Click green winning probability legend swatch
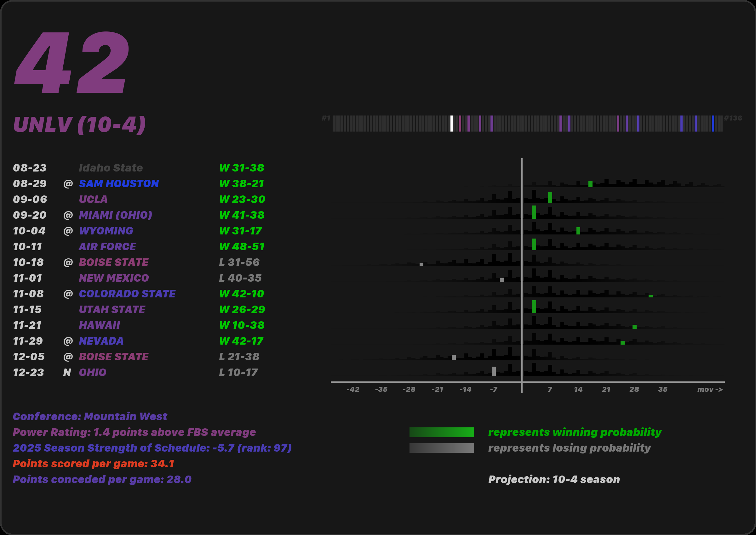The width and height of the screenshot is (756, 535). (441, 432)
